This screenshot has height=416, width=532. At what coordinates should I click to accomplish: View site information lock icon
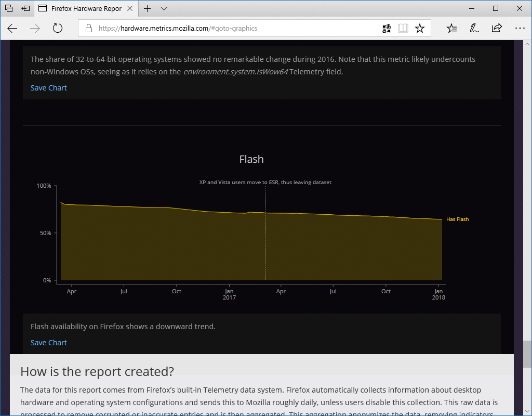(89, 28)
